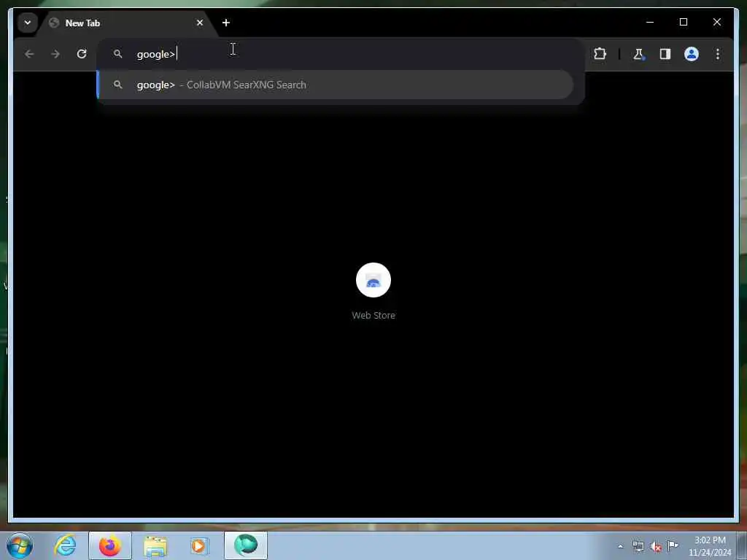The width and height of the screenshot is (747, 560).
Task: Show hidden system tray icons
Action: [x=620, y=546]
